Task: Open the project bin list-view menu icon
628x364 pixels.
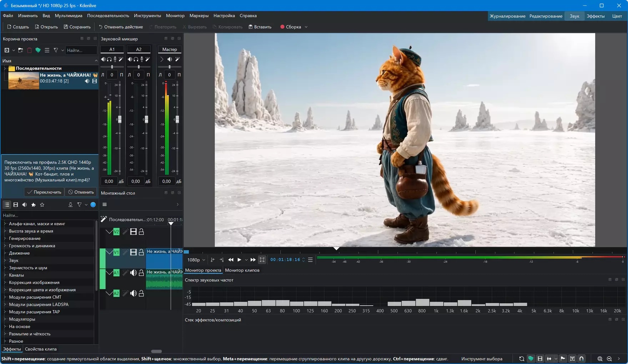Action: tap(47, 50)
